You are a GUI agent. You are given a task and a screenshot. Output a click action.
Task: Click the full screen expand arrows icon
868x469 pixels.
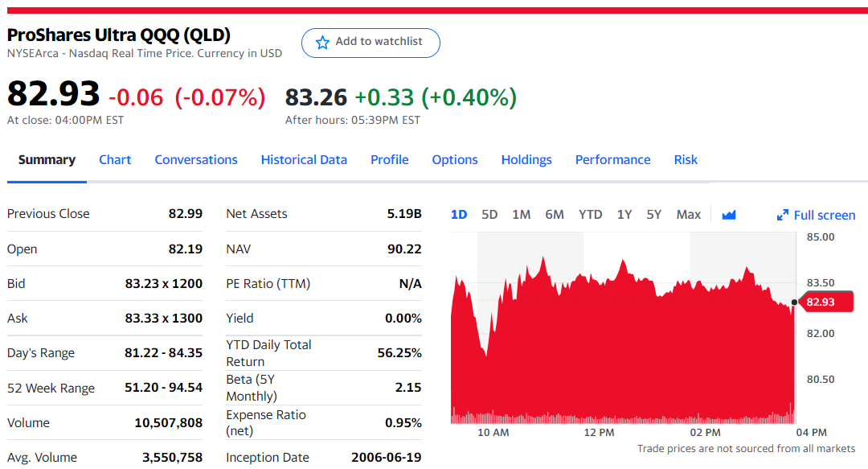pos(782,215)
